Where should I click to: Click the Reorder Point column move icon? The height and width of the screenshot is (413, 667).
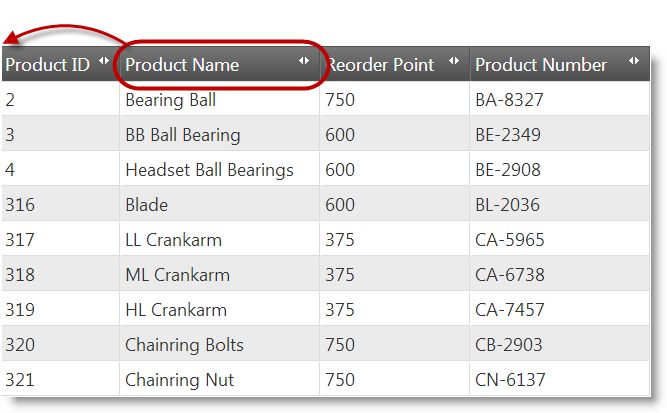point(454,62)
